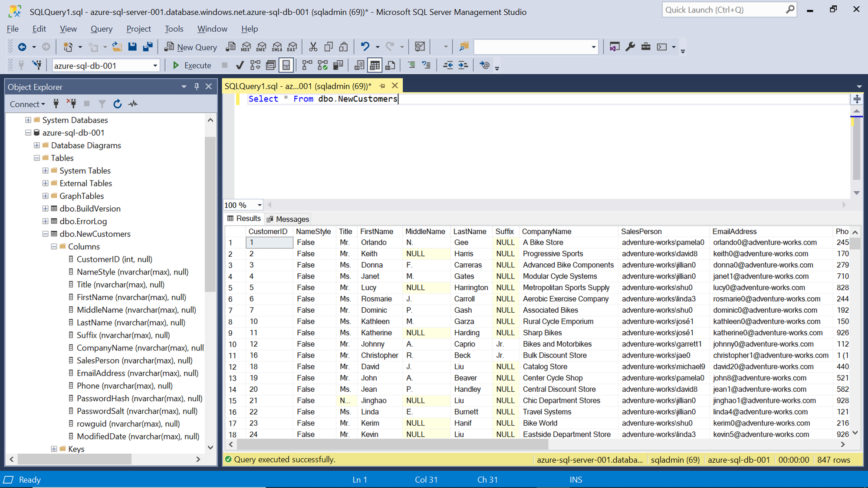Click the Open File folder icon
This screenshot has width=868, height=488.
(117, 47)
